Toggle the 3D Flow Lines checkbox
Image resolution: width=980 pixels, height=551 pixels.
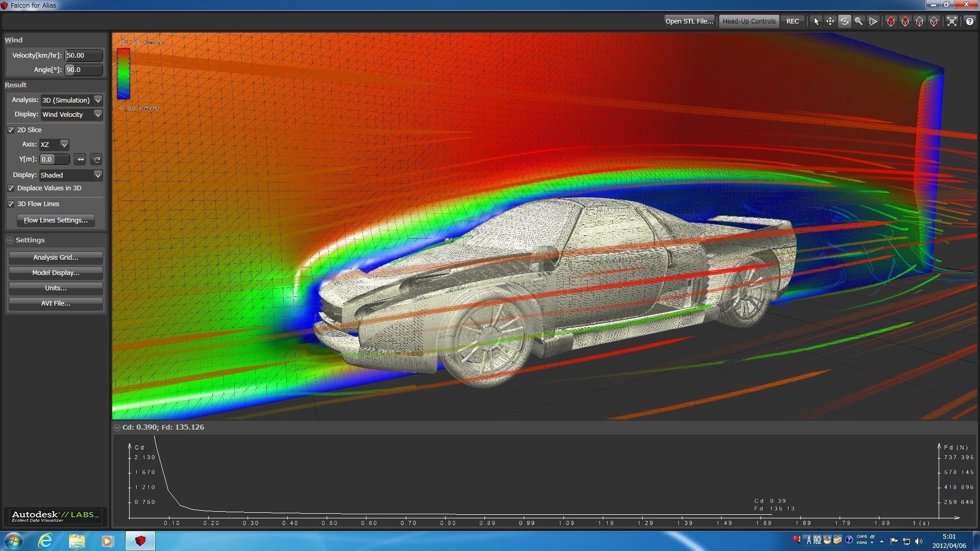pyautogui.click(x=11, y=204)
